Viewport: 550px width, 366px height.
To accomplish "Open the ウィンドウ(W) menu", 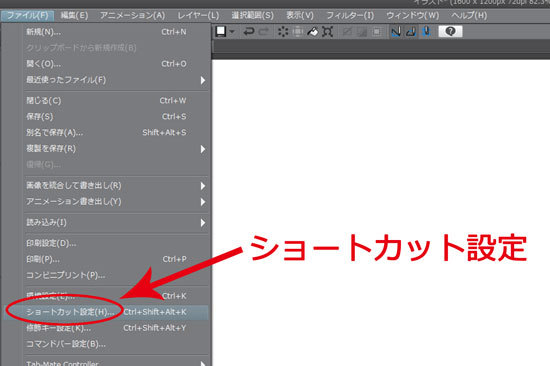I will (x=412, y=16).
